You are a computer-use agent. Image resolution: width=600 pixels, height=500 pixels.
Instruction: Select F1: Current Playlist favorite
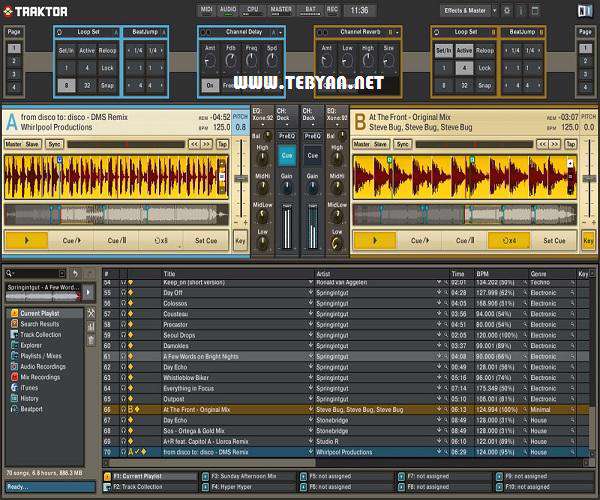click(x=151, y=476)
